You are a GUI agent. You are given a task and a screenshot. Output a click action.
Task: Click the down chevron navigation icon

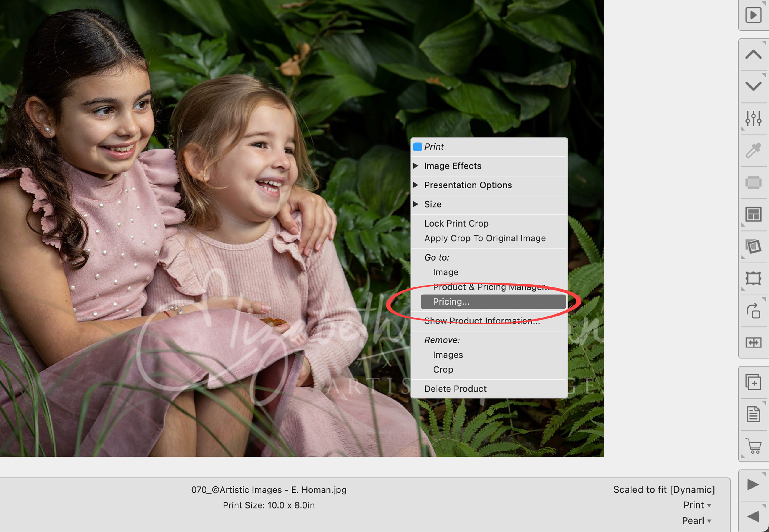[753, 86]
